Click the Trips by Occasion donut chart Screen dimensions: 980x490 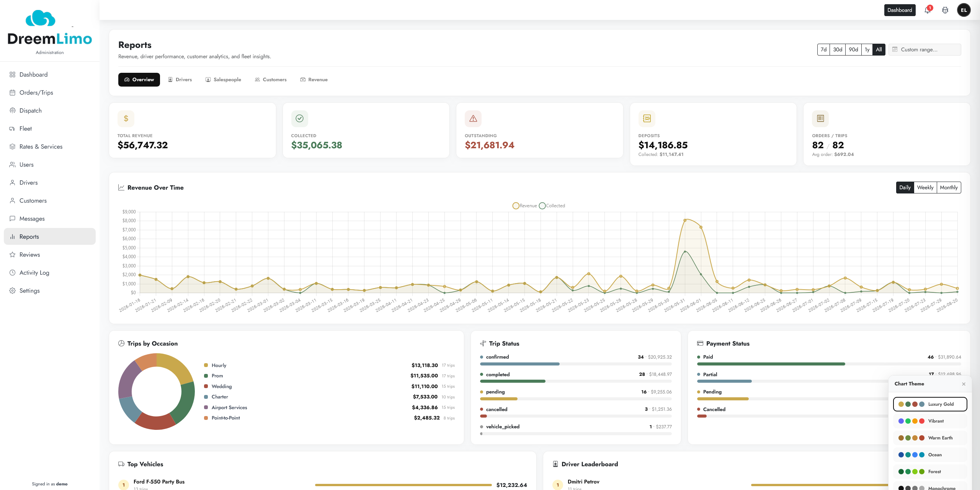click(157, 392)
